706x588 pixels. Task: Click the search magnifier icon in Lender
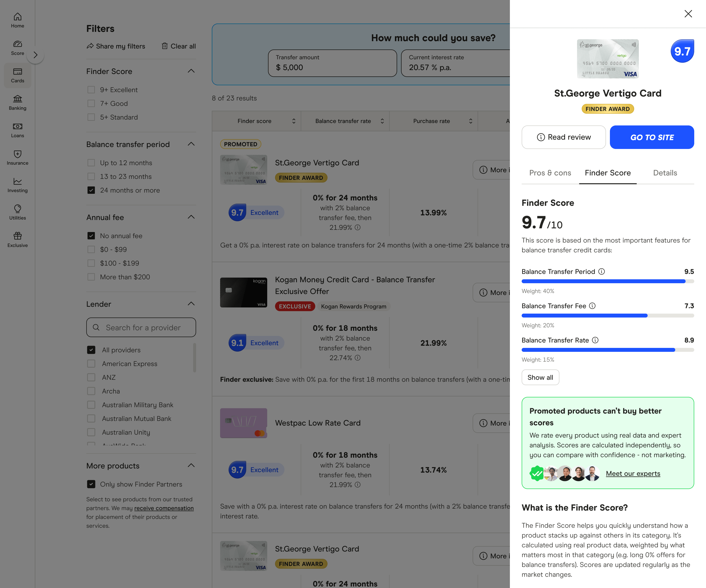pyautogui.click(x=96, y=327)
